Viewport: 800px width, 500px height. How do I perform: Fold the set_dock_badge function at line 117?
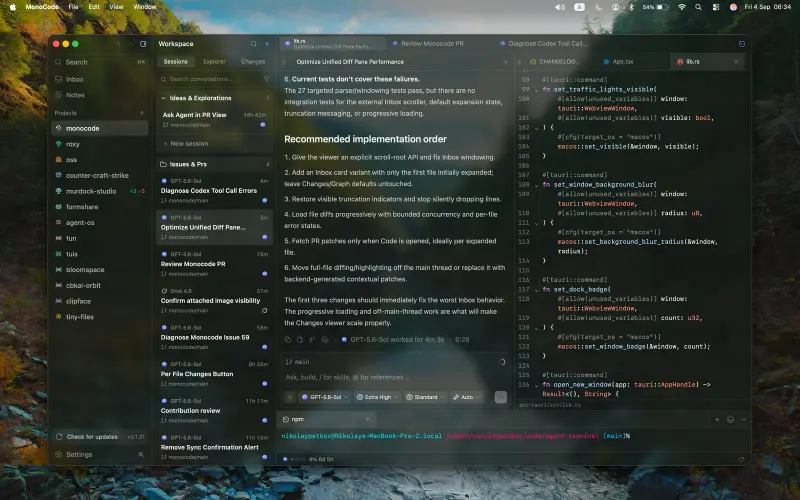click(536, 290)
